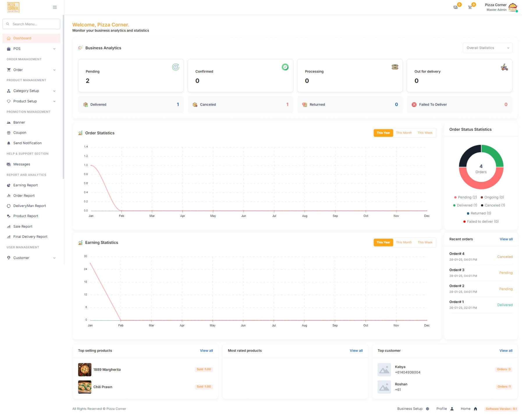Toggle Canceled legend in Order Status chart
Screen dimensions: 522x420
(493, 205)
